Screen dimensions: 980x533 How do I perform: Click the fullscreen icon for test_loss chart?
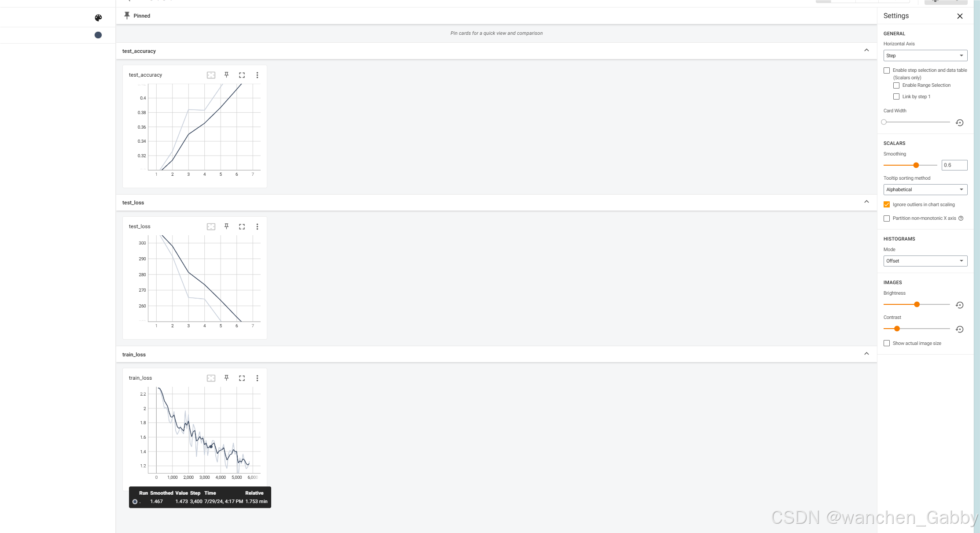(241, 226)
